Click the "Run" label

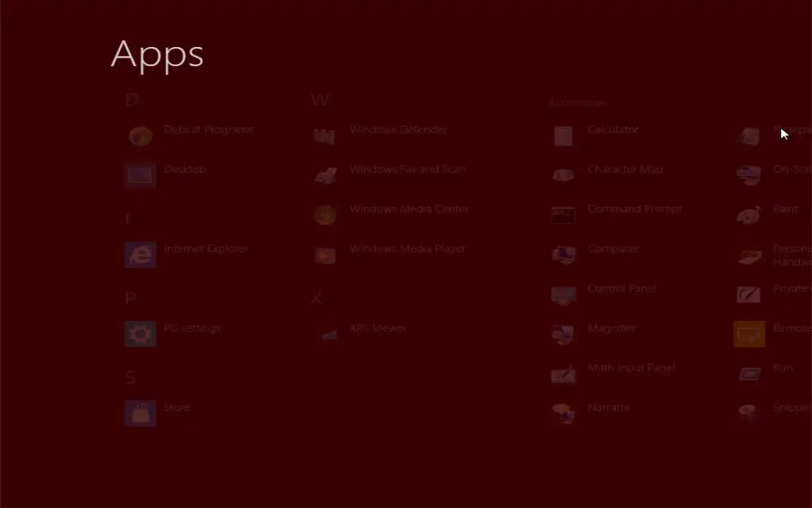pyautogui.click(x=783, y=368)
